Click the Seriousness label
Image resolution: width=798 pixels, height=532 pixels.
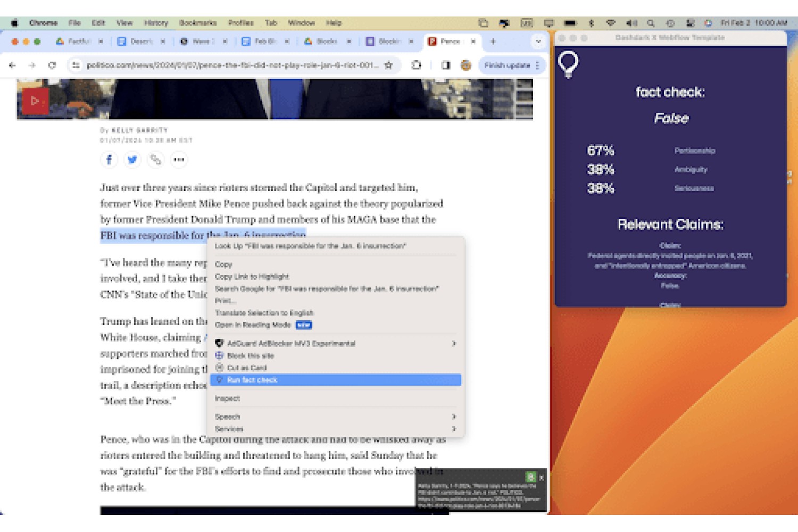click(694, 188)
